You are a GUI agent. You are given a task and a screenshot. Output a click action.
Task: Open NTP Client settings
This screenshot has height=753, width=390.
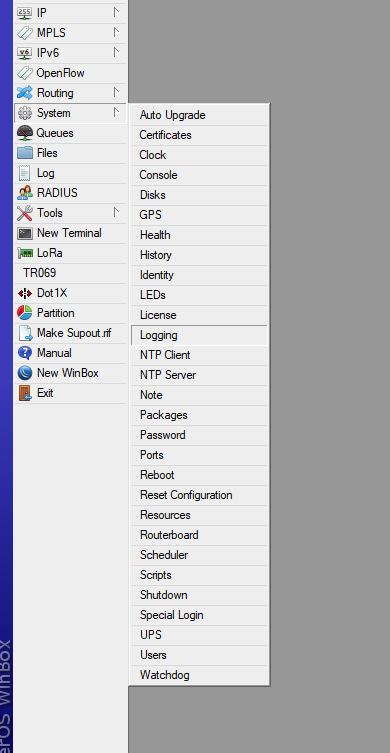(x=199, y=355)
